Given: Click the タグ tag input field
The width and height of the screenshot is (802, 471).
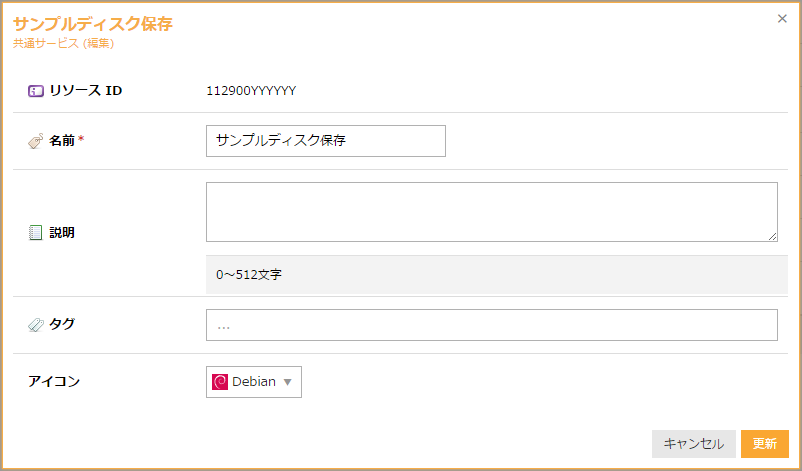Looking at the screenshot, I should (491, 325).
